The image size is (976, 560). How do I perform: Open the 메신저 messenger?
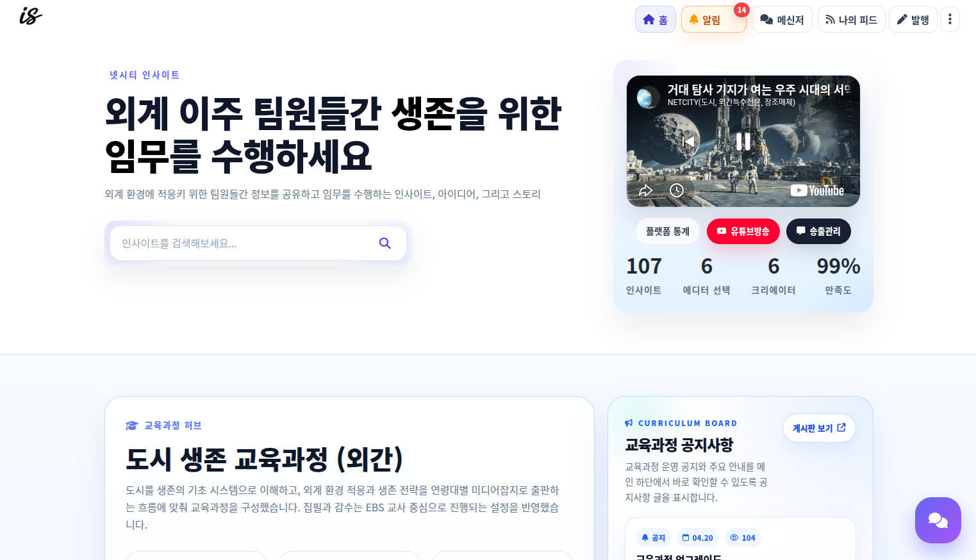[782, 20]
